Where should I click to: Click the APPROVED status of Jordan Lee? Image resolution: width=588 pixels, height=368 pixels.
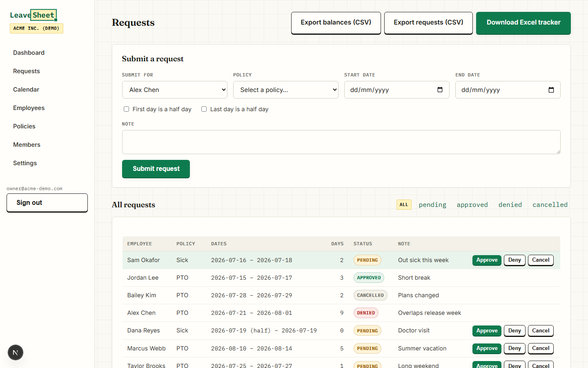(369, 278)
